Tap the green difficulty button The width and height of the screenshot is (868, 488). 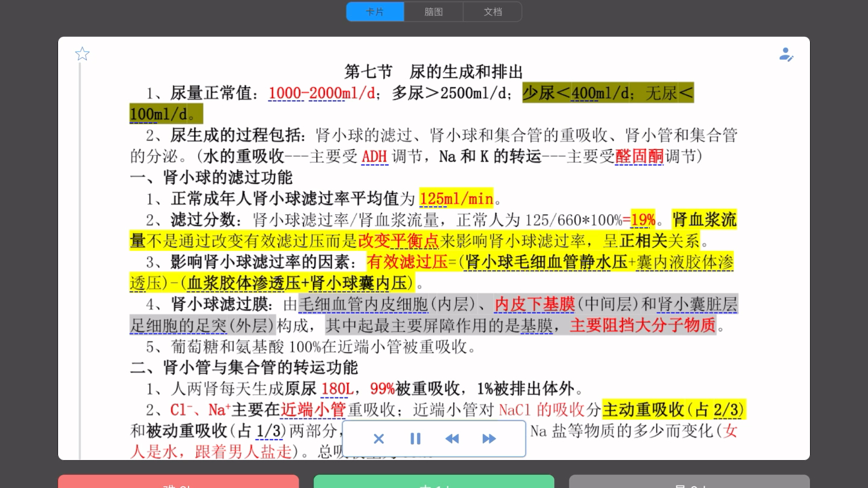(x=434, y=481)
